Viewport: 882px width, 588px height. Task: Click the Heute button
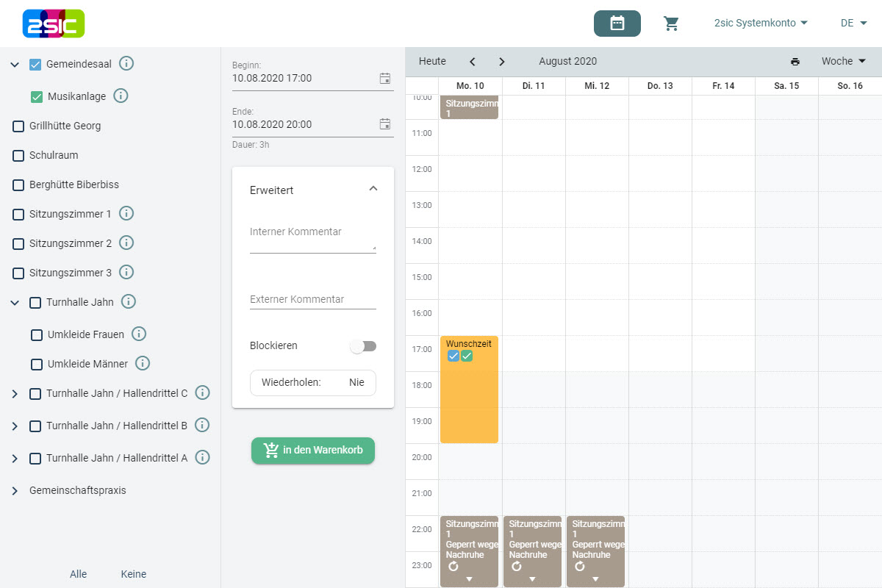(432, 62)
